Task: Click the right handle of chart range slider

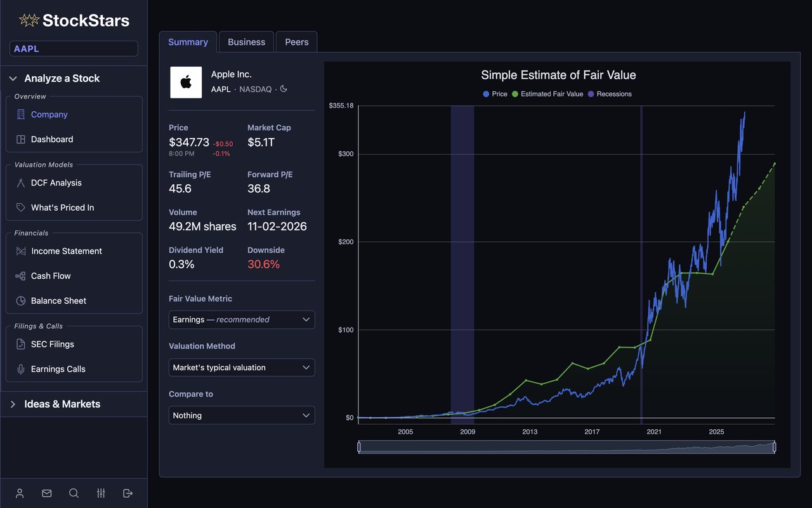Action: (775, 447)
